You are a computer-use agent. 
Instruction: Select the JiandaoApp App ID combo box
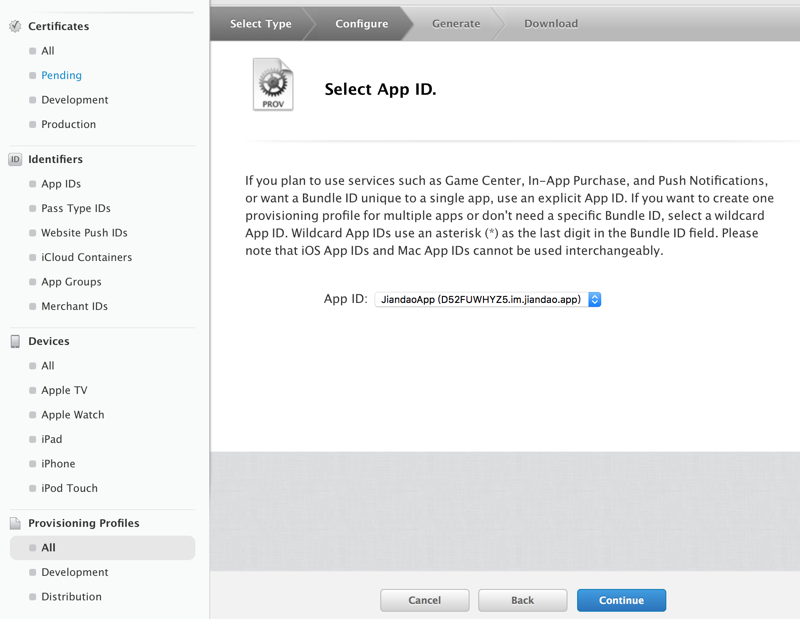(488, 300)
